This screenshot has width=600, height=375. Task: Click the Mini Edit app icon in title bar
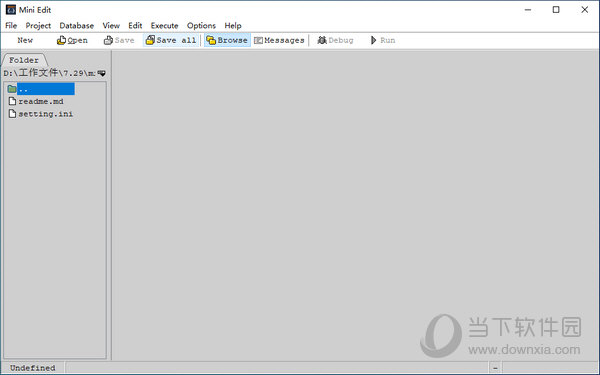[x=11, y=10]
